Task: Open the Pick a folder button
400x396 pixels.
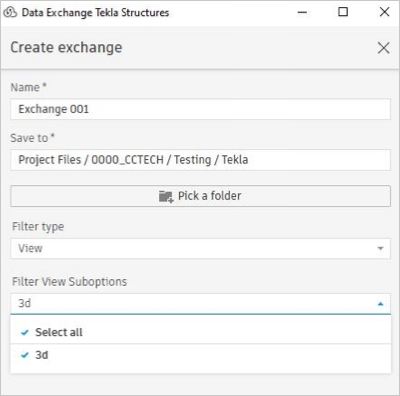Action: 200,196
